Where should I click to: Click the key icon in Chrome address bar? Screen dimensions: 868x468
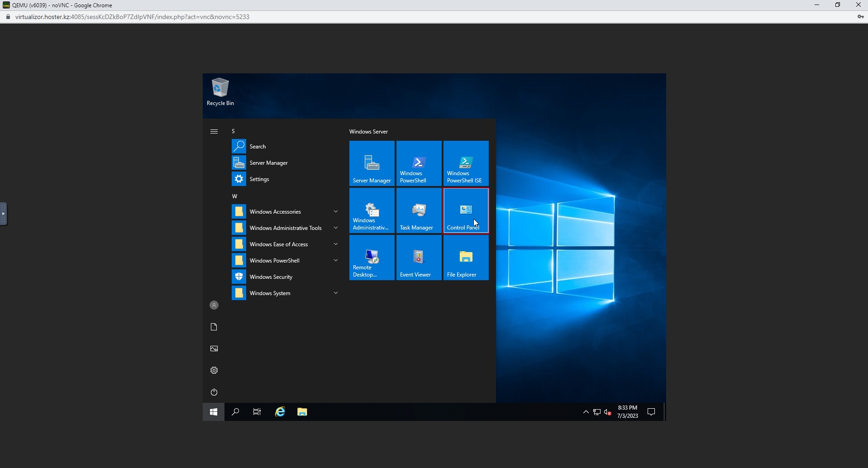(860, 17)
